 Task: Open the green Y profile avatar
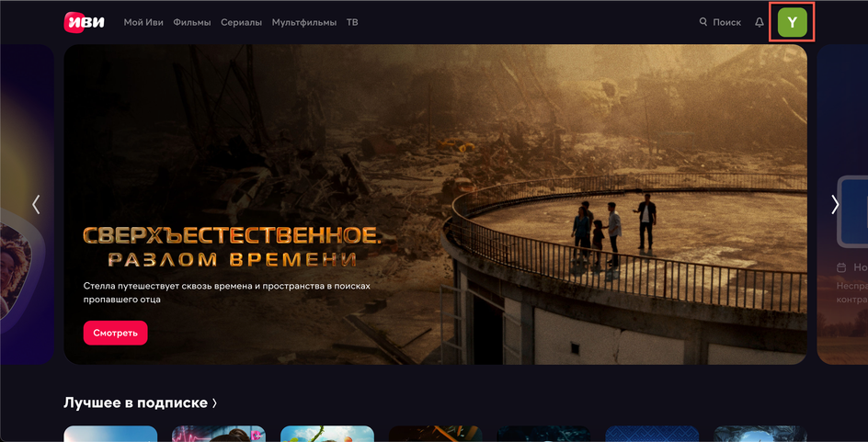coord(793,22)
